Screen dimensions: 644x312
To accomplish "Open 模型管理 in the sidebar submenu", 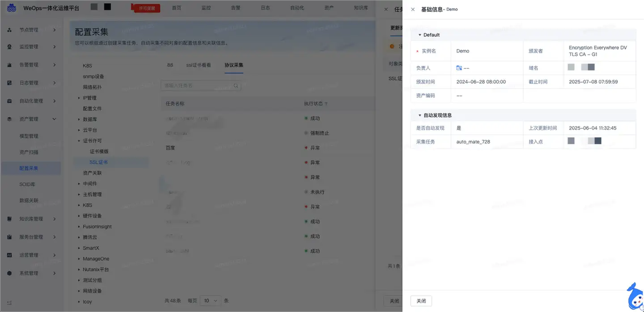I will coord(29,136).
